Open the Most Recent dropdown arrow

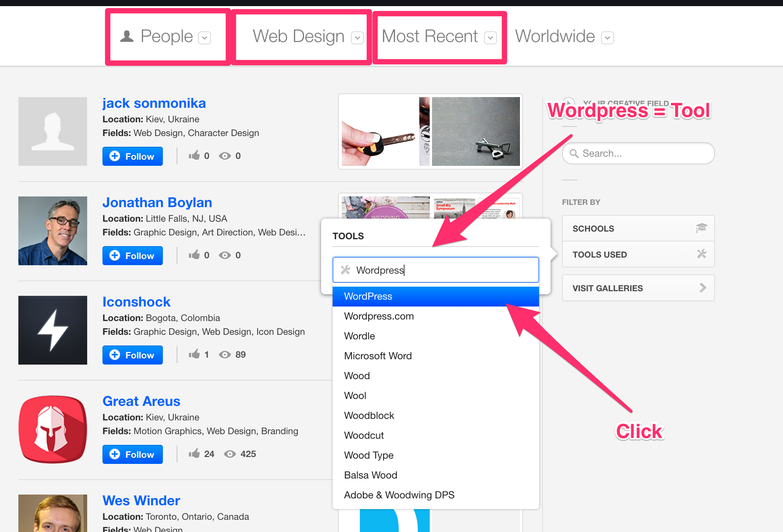pyautogui.click(x=490, y=38)
